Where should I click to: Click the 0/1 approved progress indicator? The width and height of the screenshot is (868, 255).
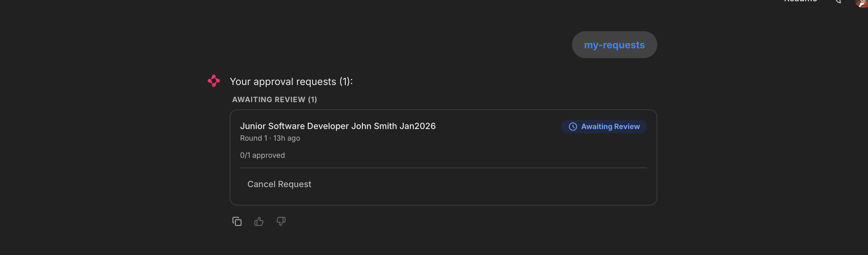pyautogui.click(x=262, y=155)
